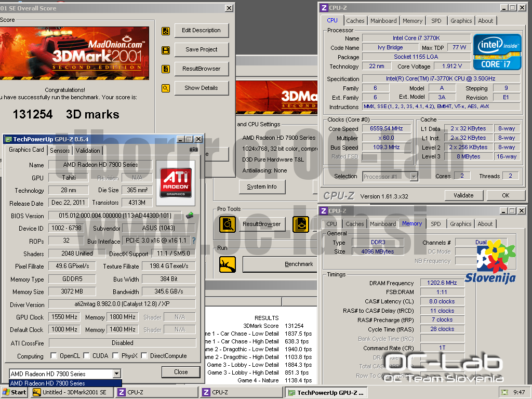Click the Close button in GPU-Z

pos(181,372)
